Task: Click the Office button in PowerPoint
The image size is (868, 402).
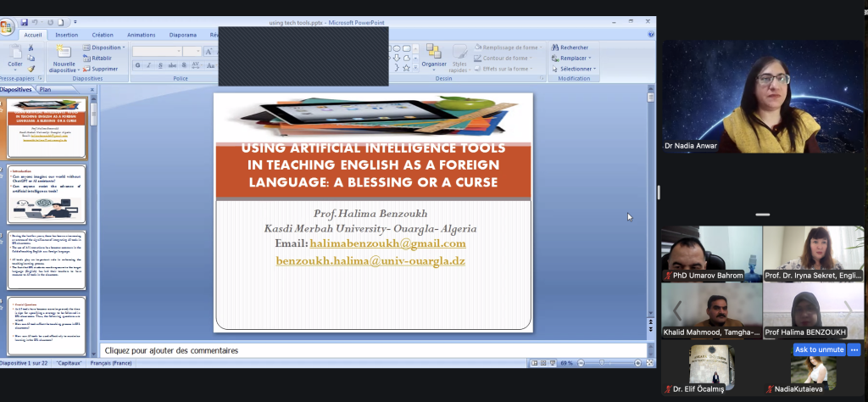Action: point(6,26)
